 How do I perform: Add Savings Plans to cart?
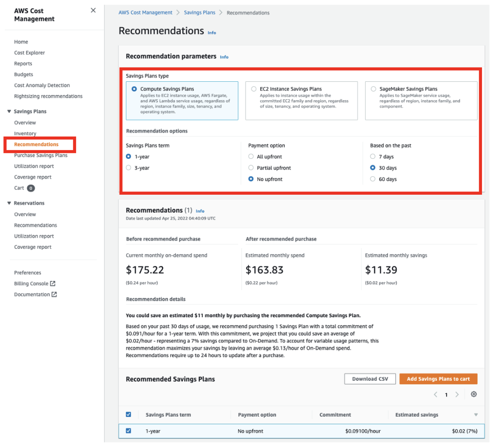pyautogui.click(x=438, y=379)
